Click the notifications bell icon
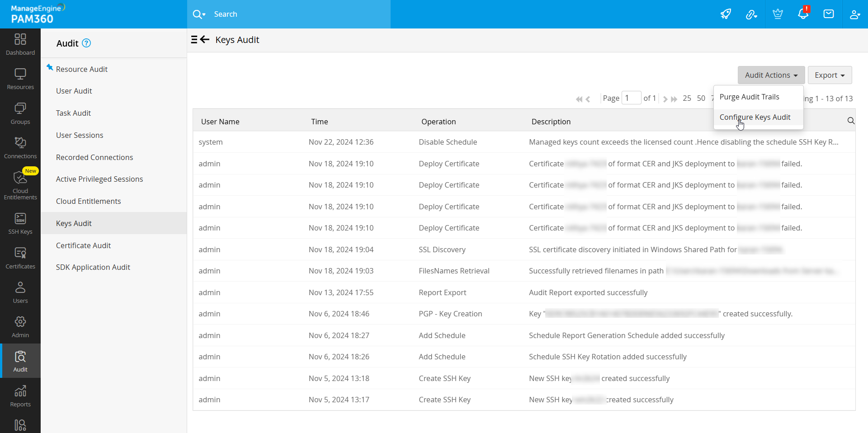 pyautogui.click(x=803, y=14)
